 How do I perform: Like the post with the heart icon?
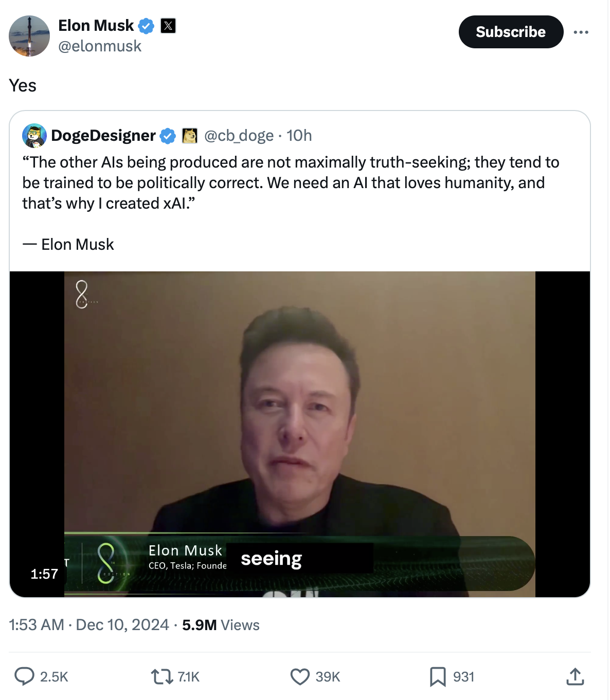[300, 676]
